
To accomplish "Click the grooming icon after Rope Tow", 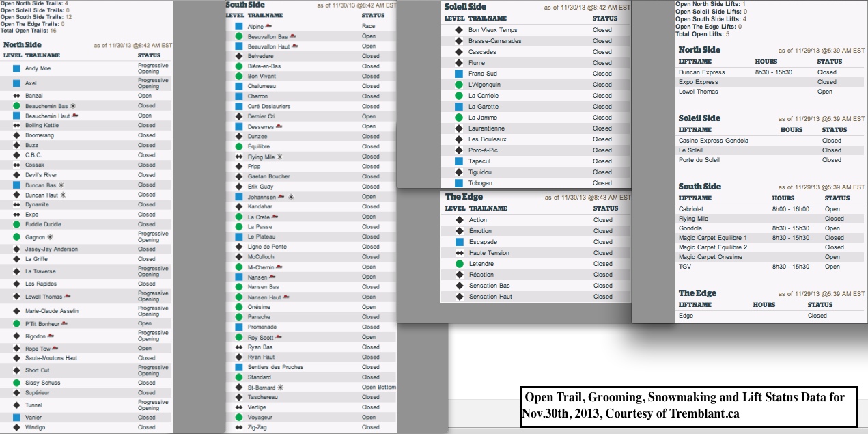I will (56, 348).
